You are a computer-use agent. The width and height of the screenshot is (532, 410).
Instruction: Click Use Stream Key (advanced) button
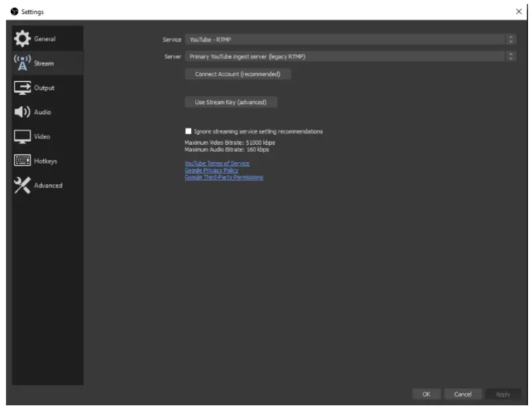tap(231, 102)
